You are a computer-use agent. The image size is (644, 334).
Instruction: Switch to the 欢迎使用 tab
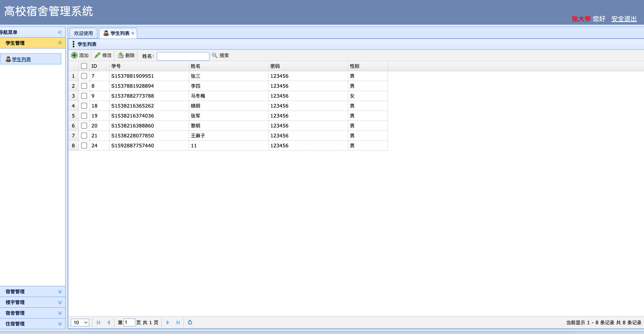pyautogui.click(x=83, y=33)
